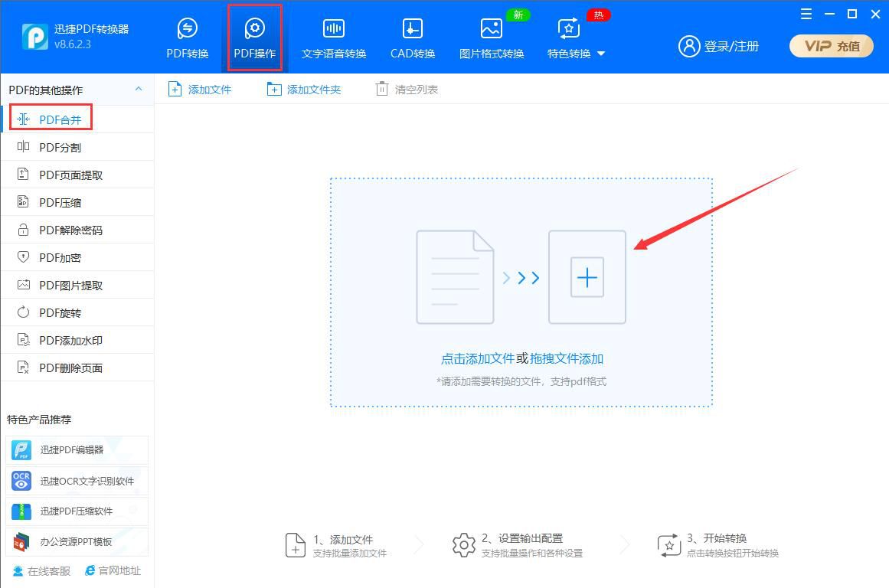Select PDF加密 option
Screen dimensions: 889x588
click(77, 257)
